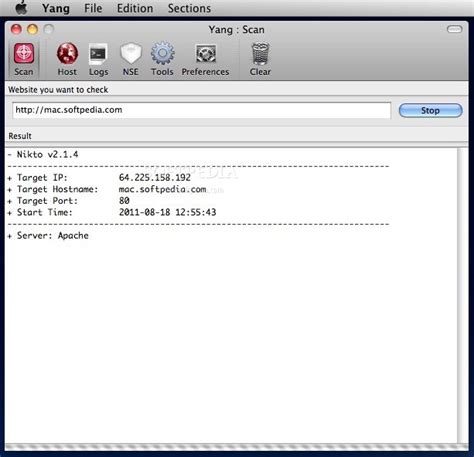Open the Yang application menu
This screenshot has width=474, height=457.
pos(56,8)
